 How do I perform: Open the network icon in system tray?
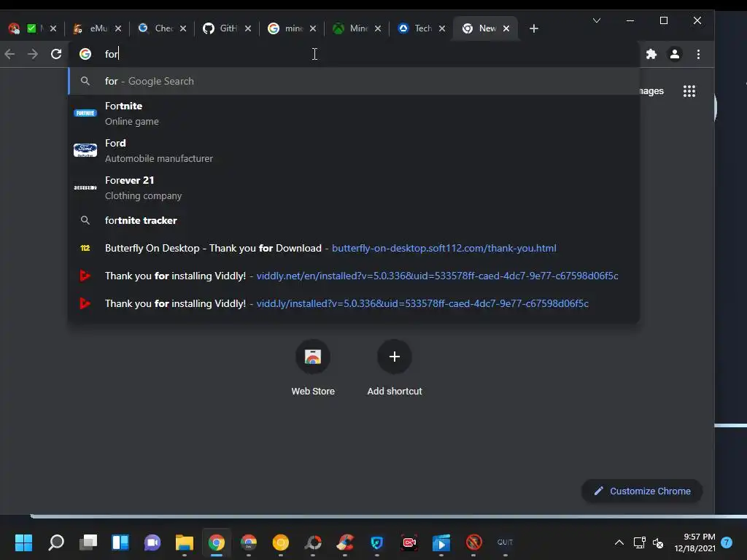coord(639,542)
